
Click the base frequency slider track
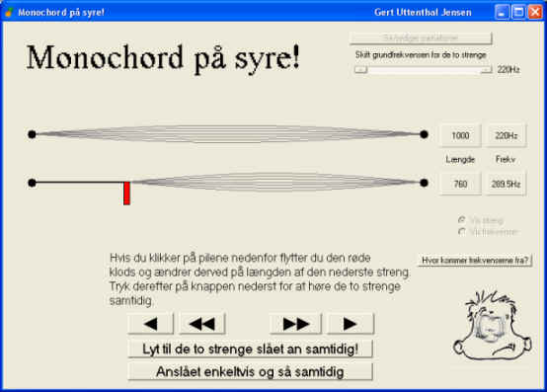pyautogui.click(x=424, y=70)
